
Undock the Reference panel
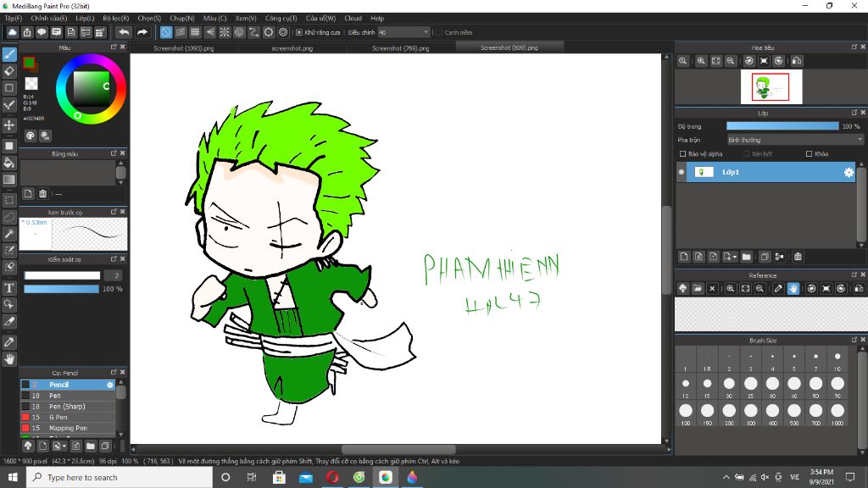[x=854, y=274]
